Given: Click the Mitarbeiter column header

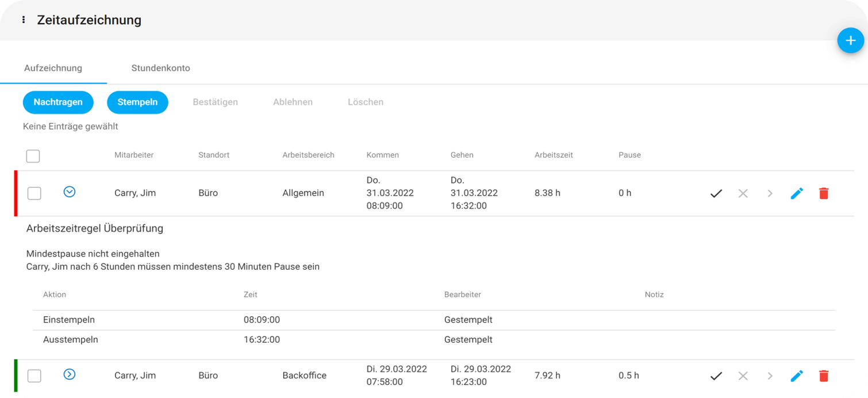Looking at the screenshot, I should pyautogui.click(x=134, y=155).
